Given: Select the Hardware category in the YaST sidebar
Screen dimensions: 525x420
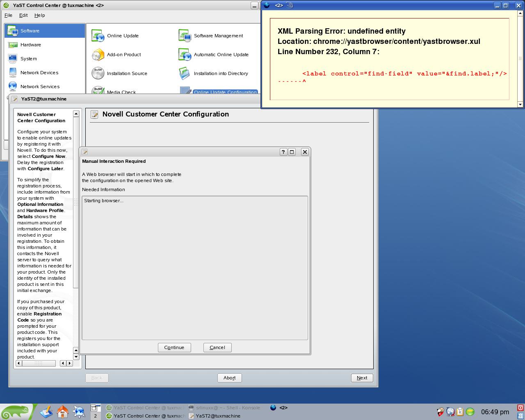Looking at the screenshot, I should [45, 45].
